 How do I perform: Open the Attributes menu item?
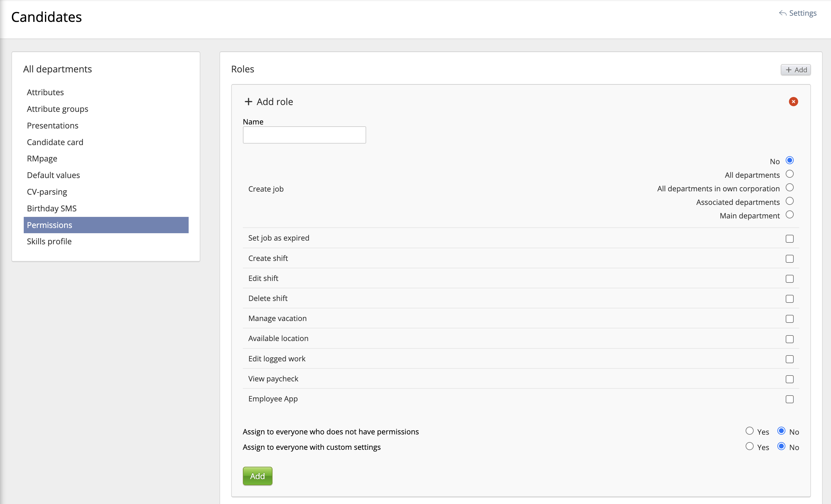[x=45, y=92]
